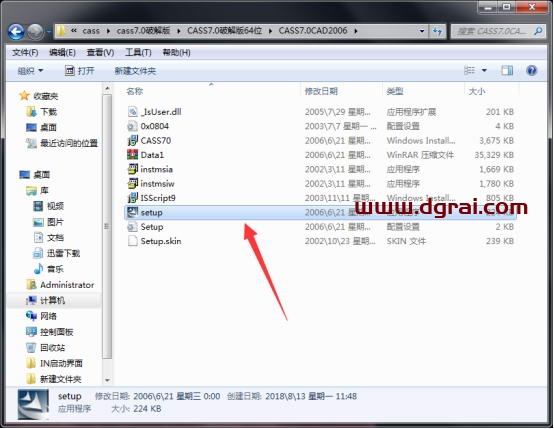554x429 pixels.
Task: Select the Setup.skin file icon
Action: 132,241
